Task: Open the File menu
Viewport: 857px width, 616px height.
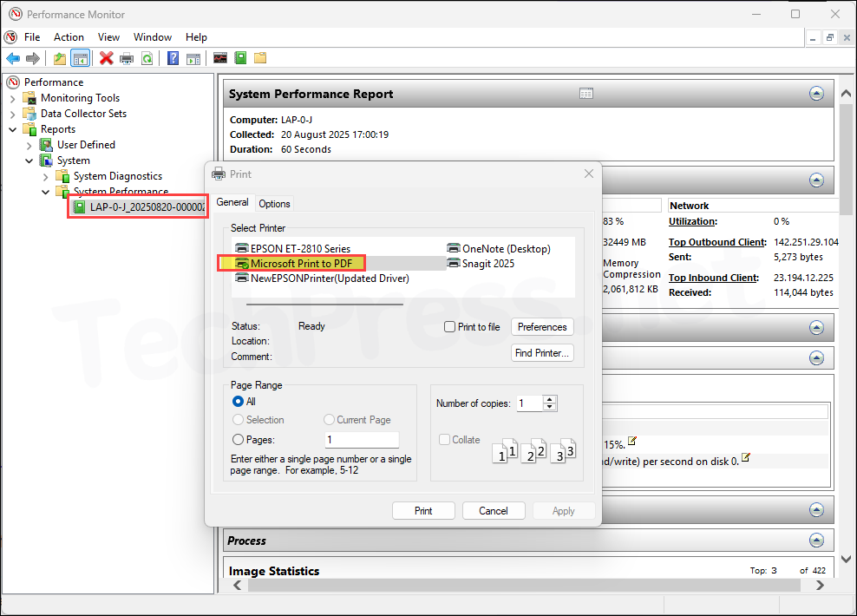Action: click(x=32, y=37)
